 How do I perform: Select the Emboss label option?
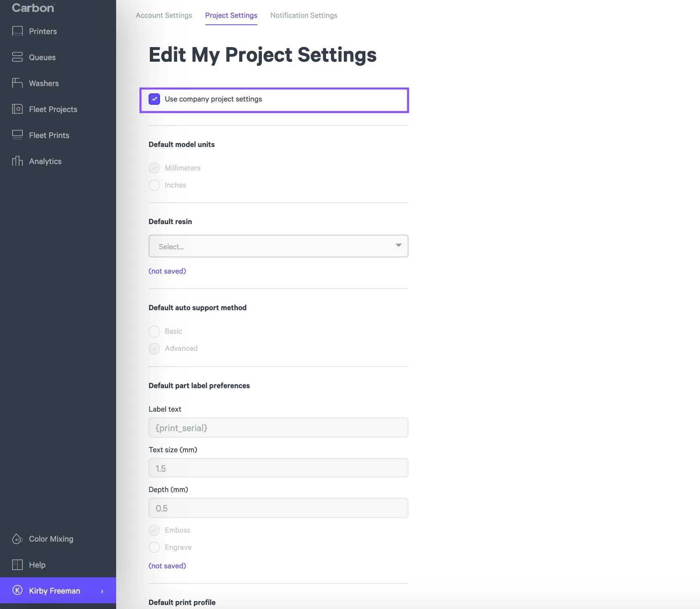pos(154,530)
